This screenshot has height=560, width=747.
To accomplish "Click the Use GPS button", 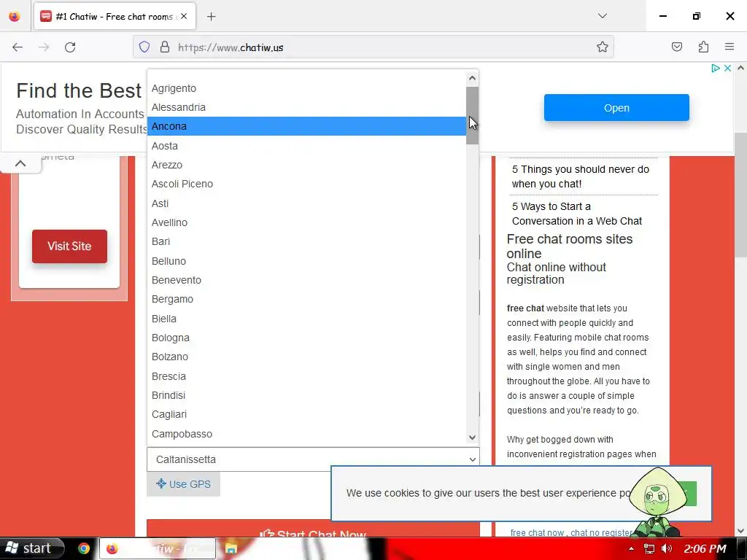I will pos(183,484).
